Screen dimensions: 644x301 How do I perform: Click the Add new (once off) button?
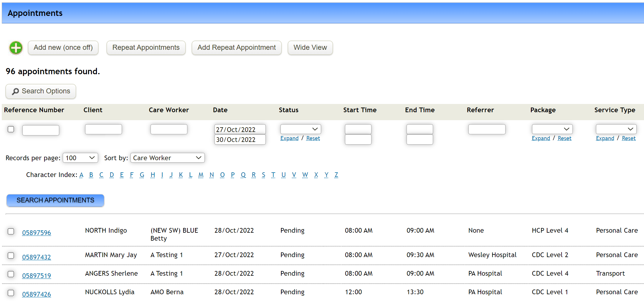coord(63,47)
